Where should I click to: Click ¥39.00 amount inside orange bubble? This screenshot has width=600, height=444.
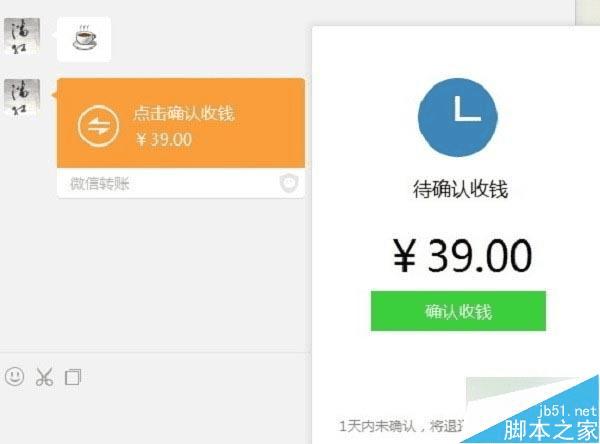[164, 139]
